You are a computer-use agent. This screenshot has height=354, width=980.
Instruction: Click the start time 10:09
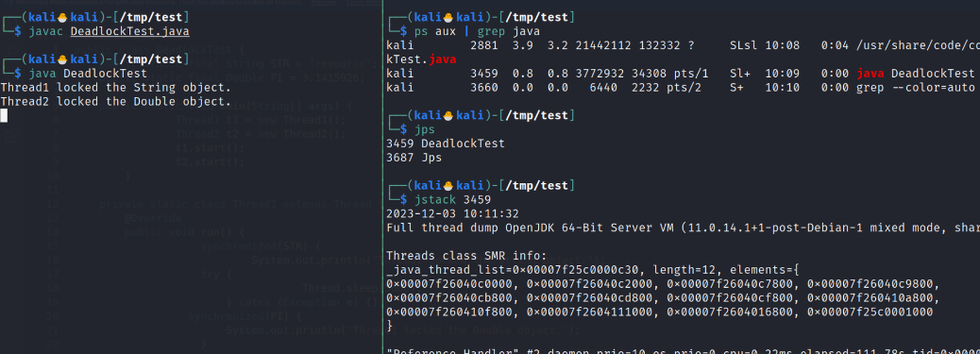click(x=782, y=74)
